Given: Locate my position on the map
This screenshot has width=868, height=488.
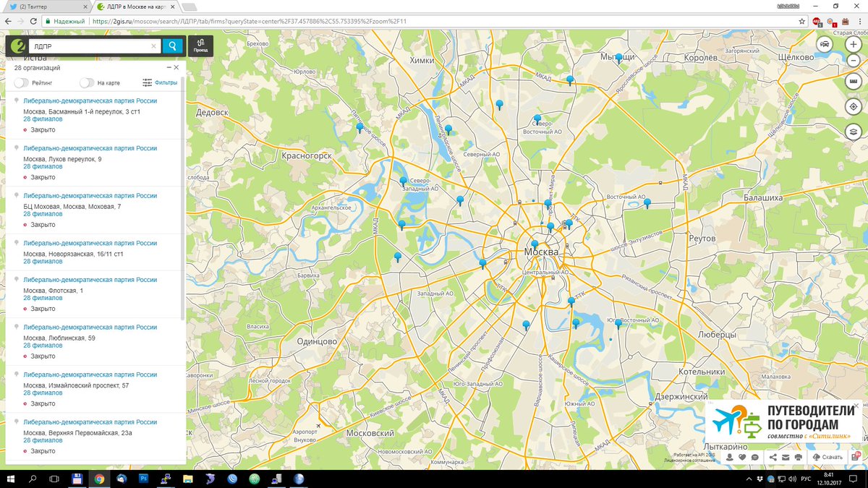Looking at the screenshot, I should click(x=854, y=106).
